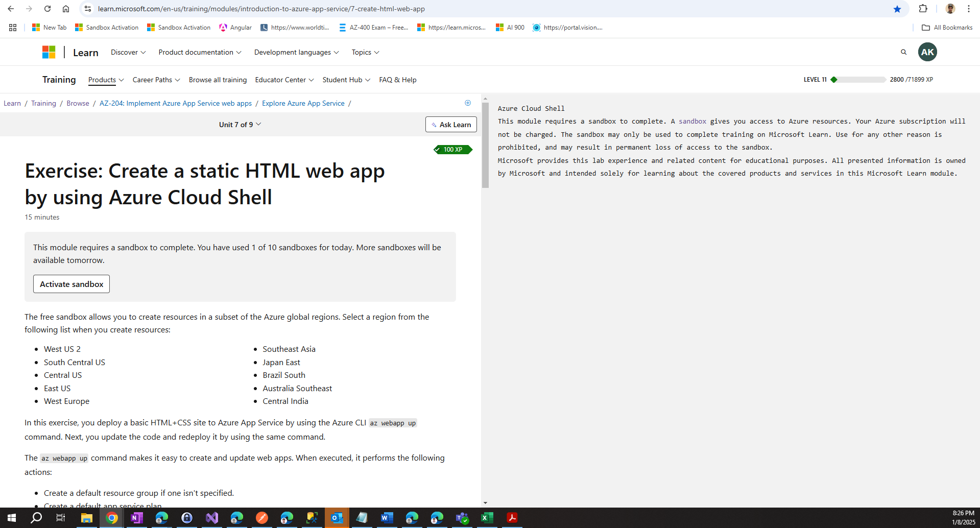Viewport: 980px width, 528px height.
Task: Go to the Learn home link
Action: point(85,53)
